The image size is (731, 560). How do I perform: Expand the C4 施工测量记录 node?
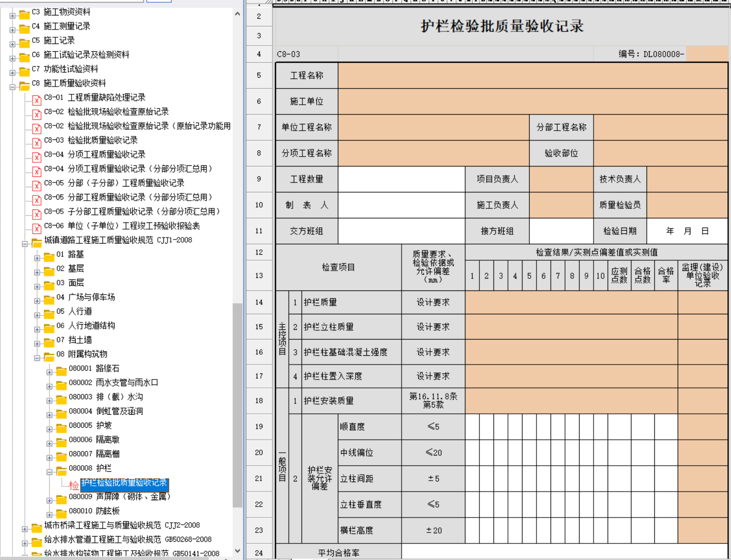coord(12,30)
